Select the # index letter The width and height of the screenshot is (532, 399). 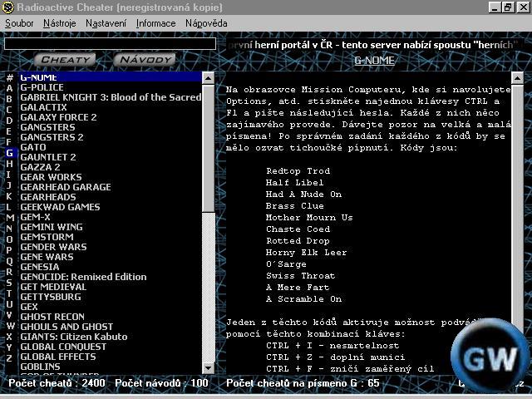[x=9, y=77]
